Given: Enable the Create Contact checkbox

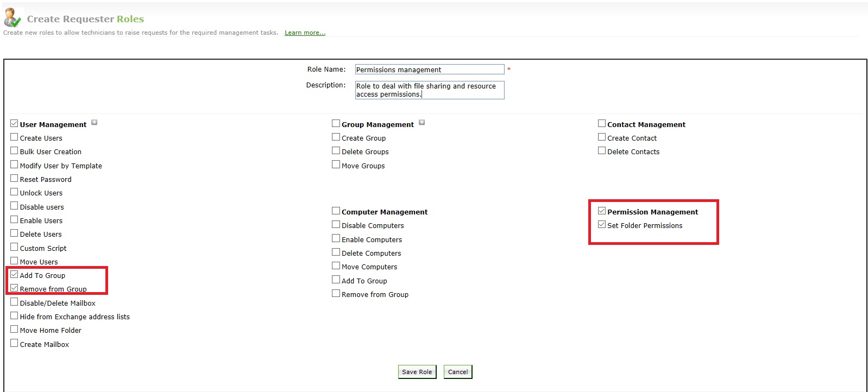Looking at the screenshot, I should [602, 137].
